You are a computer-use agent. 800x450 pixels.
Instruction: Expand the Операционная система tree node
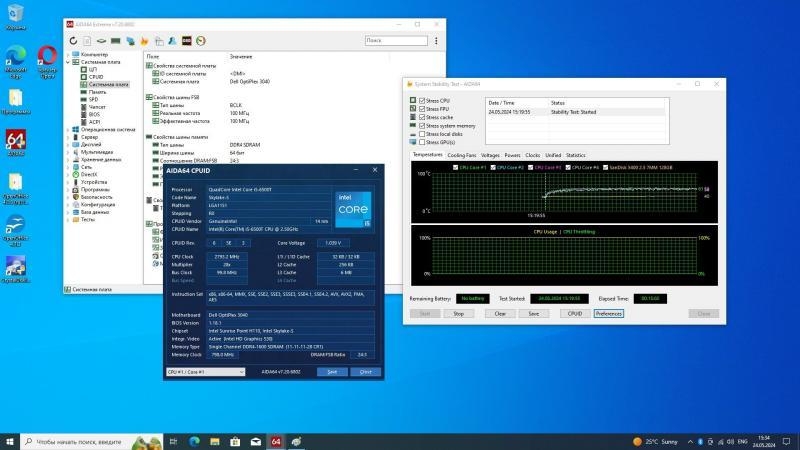(68, 130)
